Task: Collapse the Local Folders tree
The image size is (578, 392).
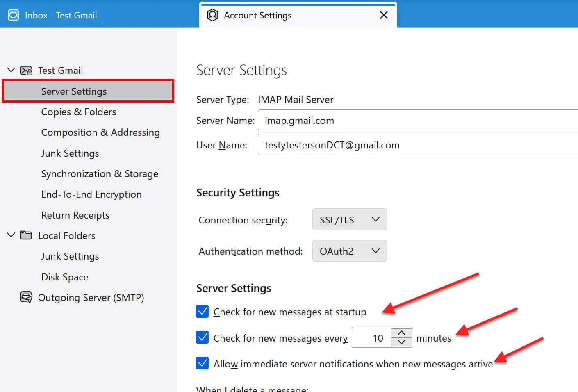Action: pyautogui.click(x=11, y=235)
